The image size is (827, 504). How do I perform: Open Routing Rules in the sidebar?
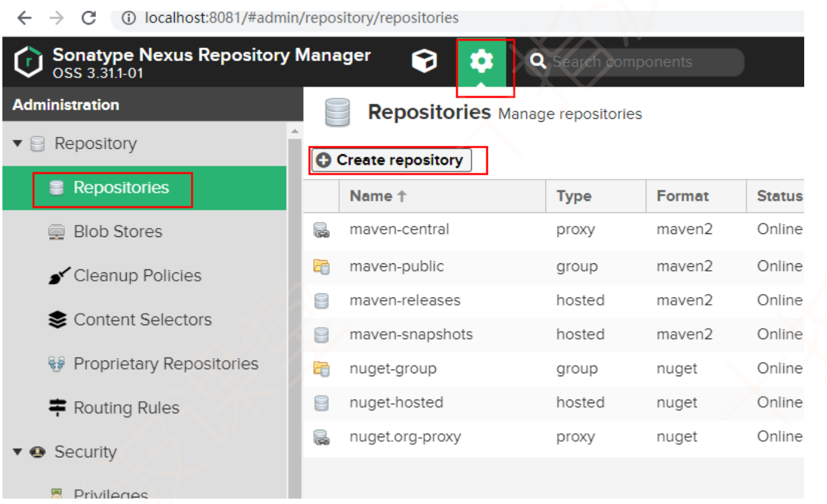[x=145, y=408]
